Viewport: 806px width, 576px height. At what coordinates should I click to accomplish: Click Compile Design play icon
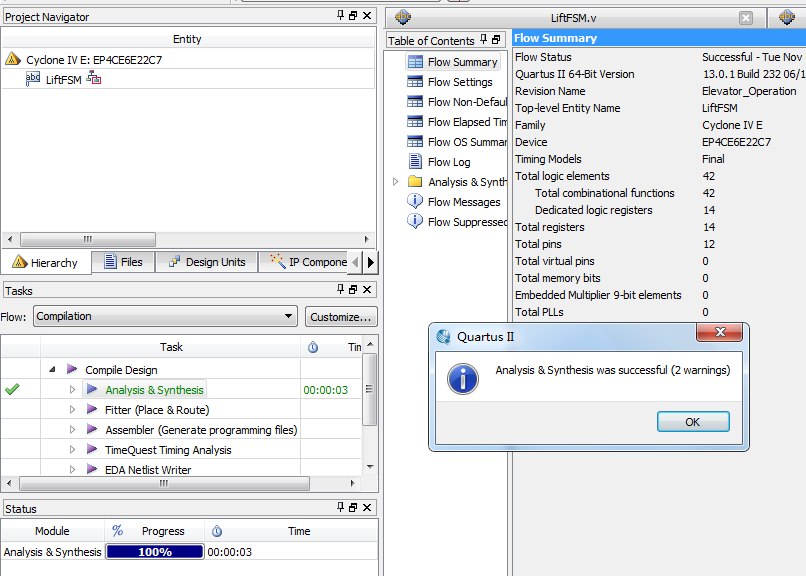pyautogui.click(x=72, y=369)
